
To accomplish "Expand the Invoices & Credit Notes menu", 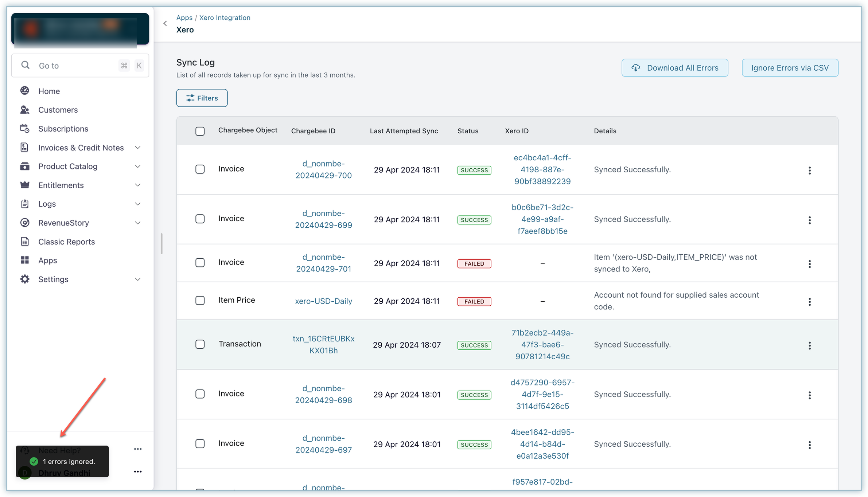I will point(137,148).
